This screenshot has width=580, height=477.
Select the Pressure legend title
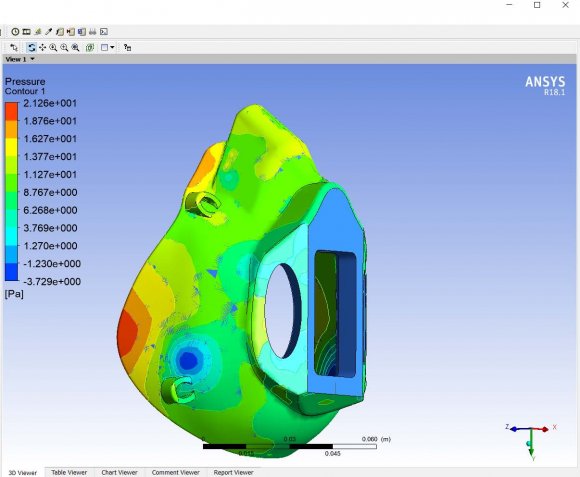25,81
